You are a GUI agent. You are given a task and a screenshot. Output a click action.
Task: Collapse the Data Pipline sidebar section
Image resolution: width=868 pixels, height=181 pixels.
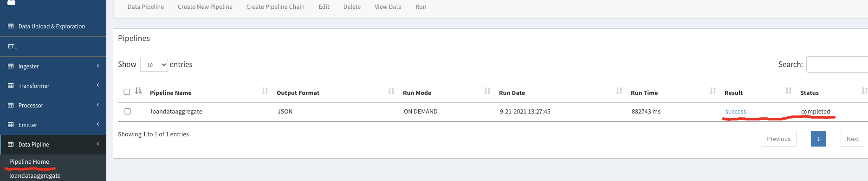[x=98, y=144]
